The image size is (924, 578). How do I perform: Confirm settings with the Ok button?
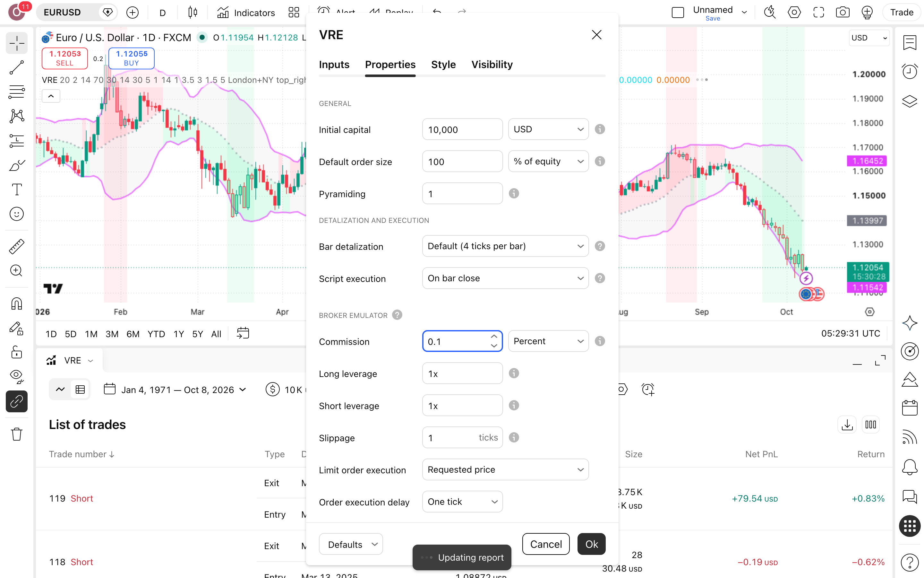tap(591, 544)
